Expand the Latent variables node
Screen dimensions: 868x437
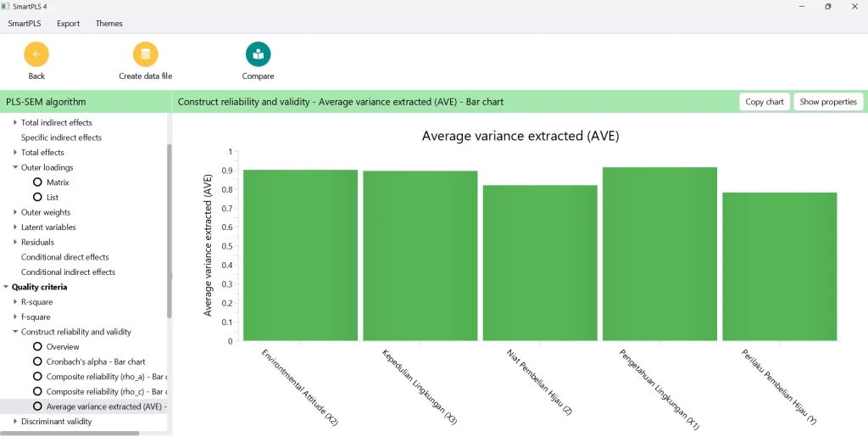pos(15,227)
